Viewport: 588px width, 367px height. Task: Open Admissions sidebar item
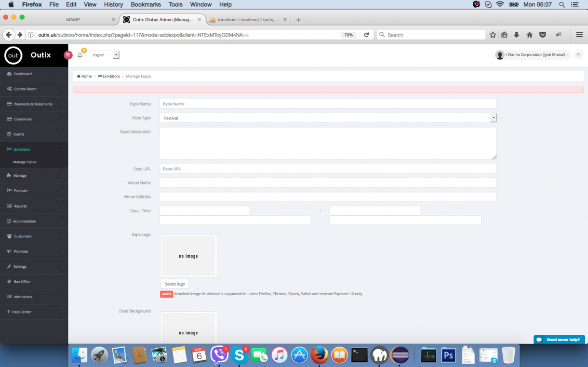coord(34,297)
